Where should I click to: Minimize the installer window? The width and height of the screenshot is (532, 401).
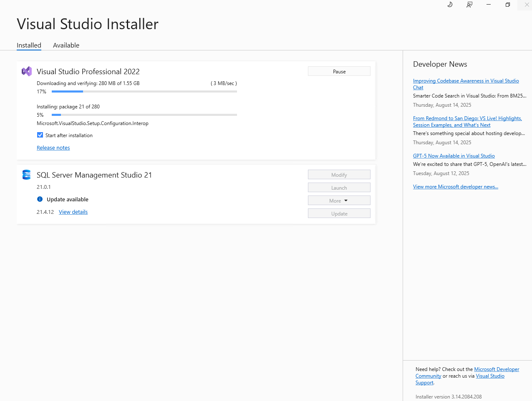(x=489, y=5)
